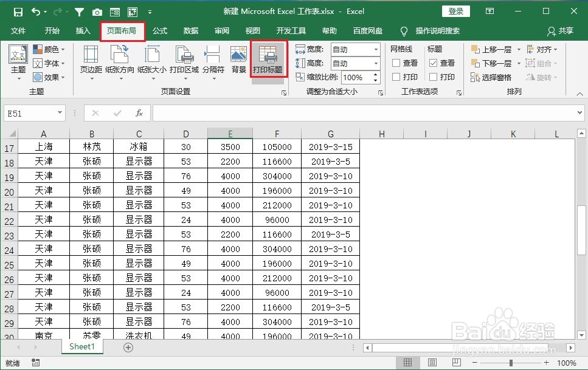The image size is (588, 370).
Task: Open the 高度 height dropdown
Action: 376,63
